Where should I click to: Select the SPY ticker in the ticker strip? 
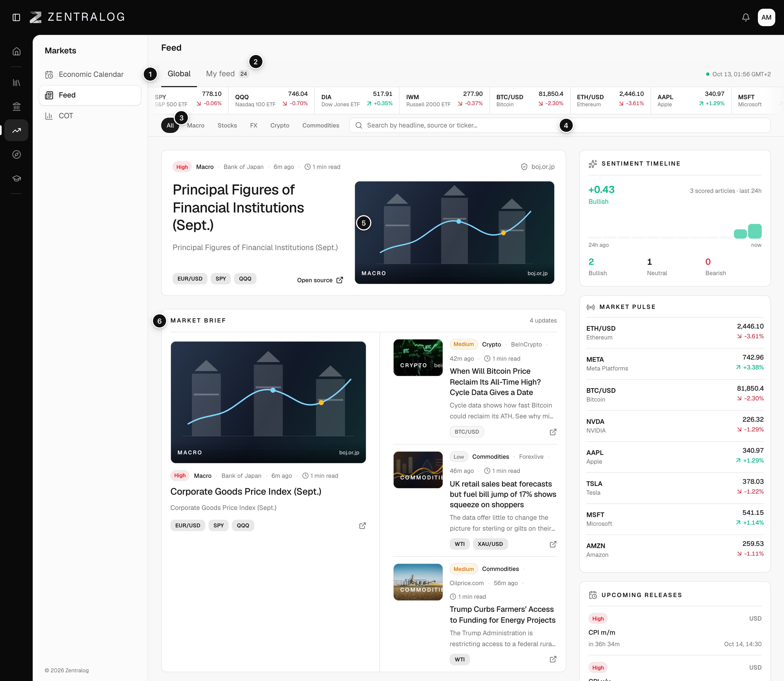coord(188,100)
